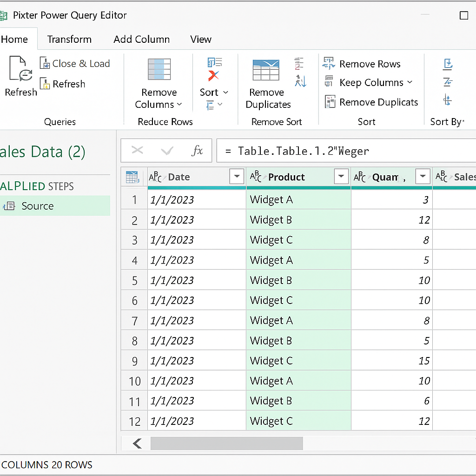Open the Quantity column filter dropdown
The height and width of the screenshot is (476, 476).
pyautogui.click(x=423, y=176)
